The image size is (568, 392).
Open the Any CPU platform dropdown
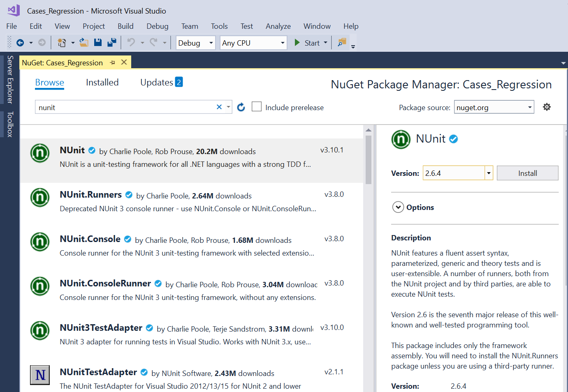point(253,43)
